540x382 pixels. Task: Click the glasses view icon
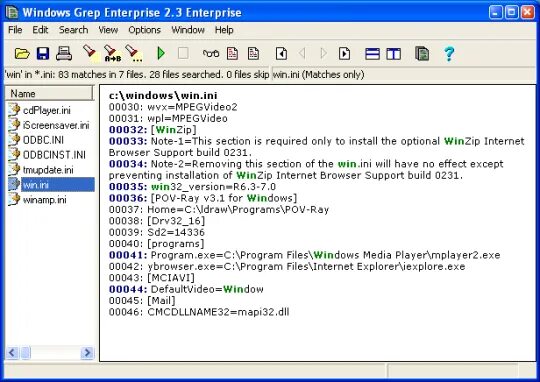[x=211, y=53]
